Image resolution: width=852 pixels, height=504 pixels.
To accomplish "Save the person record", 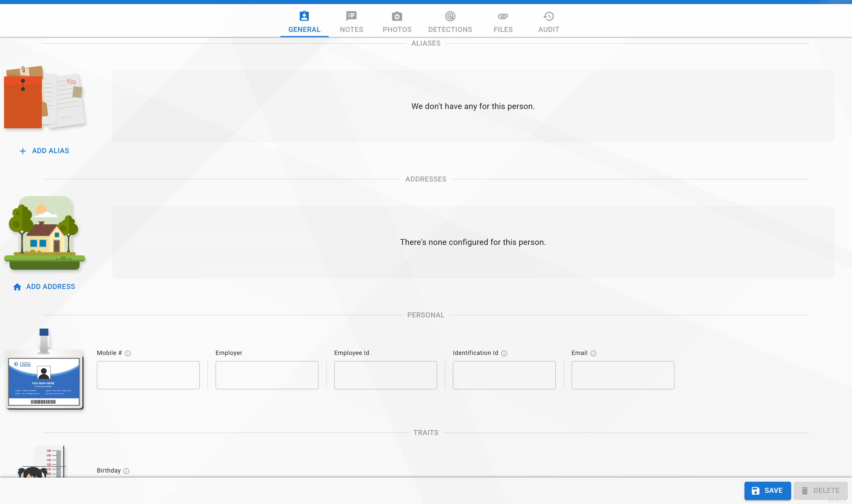I will [768, 490].
